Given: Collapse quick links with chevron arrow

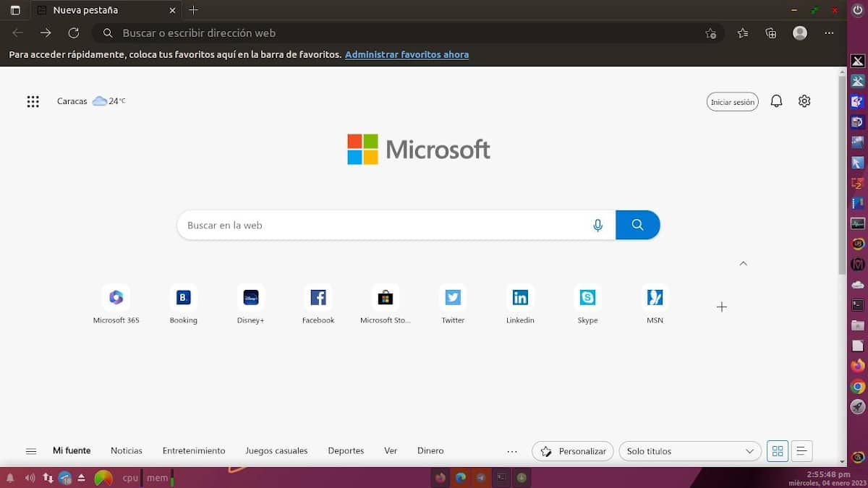Looking at the screenshot, I should (743, 264).
